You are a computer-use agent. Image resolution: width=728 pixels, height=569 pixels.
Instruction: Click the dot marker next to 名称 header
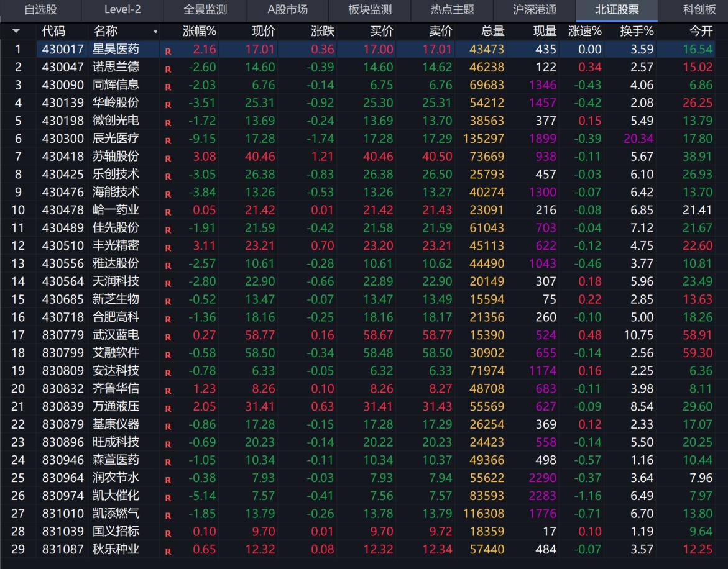pos(155,32)
